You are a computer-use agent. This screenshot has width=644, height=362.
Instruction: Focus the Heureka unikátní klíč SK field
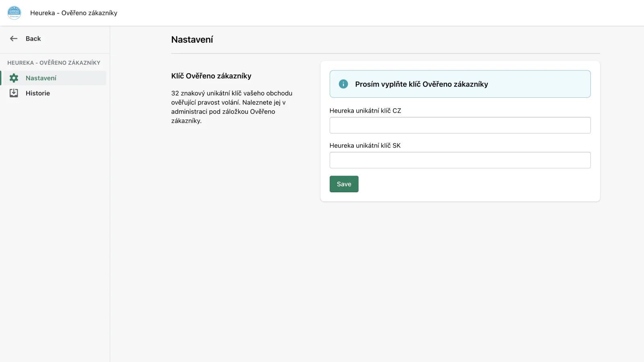tap(460, 160)
